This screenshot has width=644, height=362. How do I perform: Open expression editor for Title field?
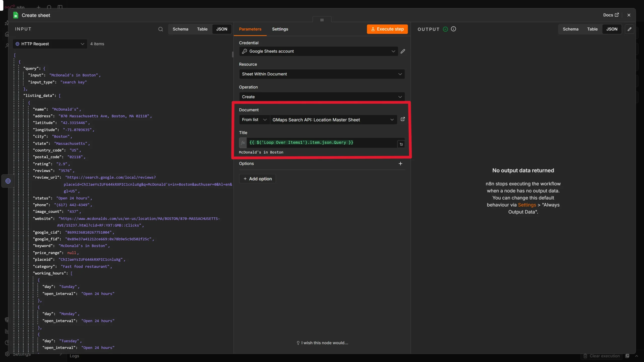tap(401, 144)
